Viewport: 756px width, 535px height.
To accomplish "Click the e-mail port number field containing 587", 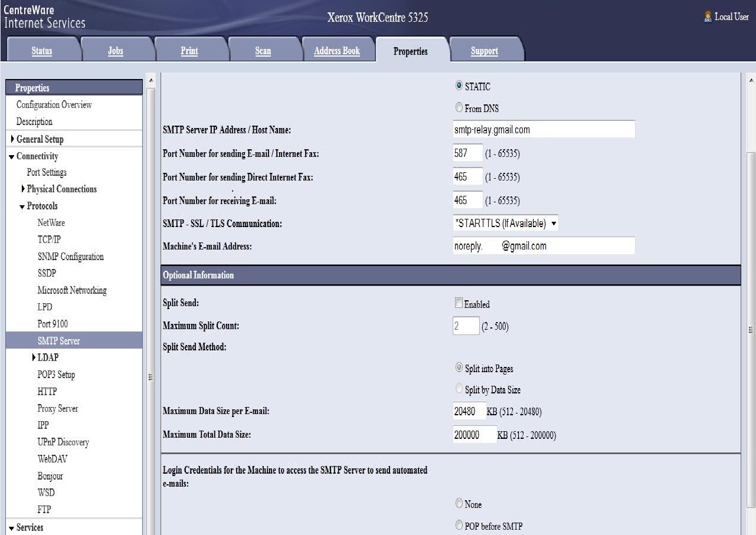I will pos(467,153).
